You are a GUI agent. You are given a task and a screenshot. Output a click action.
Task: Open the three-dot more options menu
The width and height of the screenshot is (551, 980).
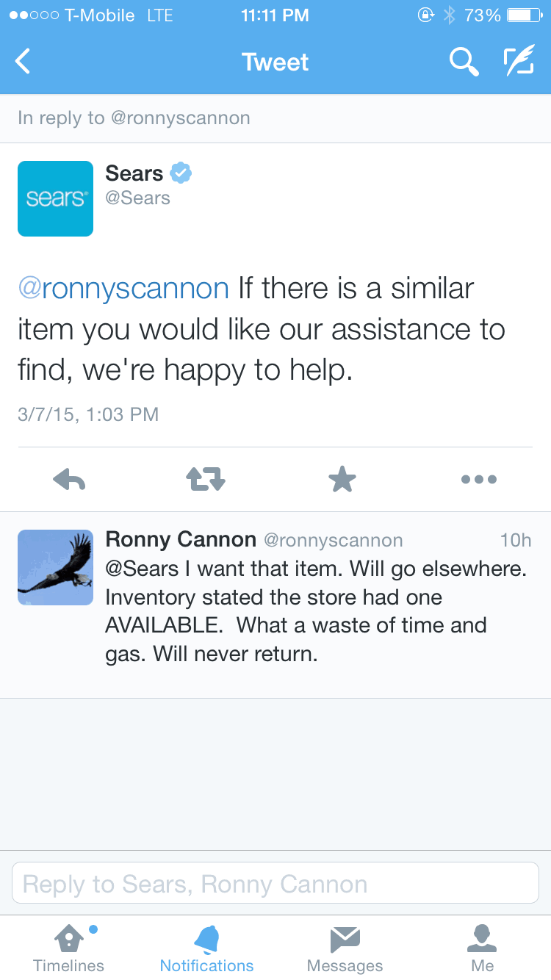479,480
